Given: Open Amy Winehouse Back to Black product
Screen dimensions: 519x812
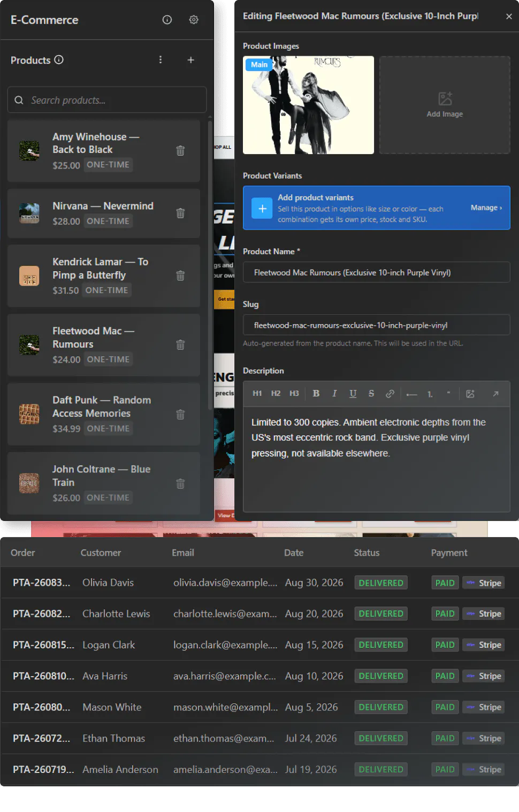Looking at the screenshot, I should (104, 151).
